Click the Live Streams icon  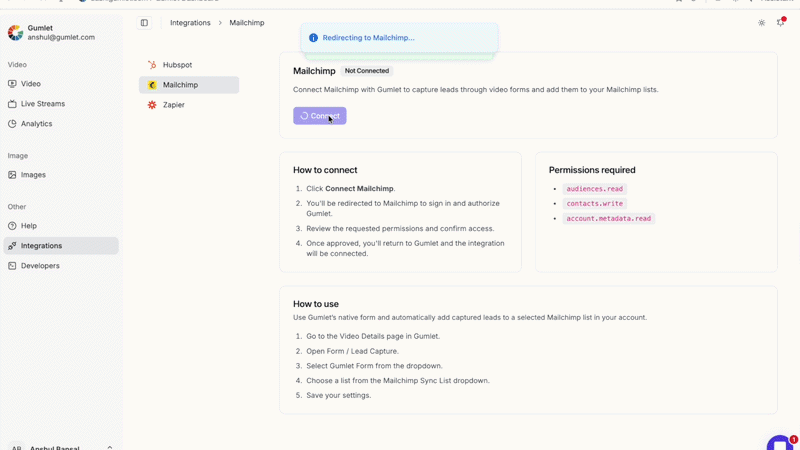point(12,104)
